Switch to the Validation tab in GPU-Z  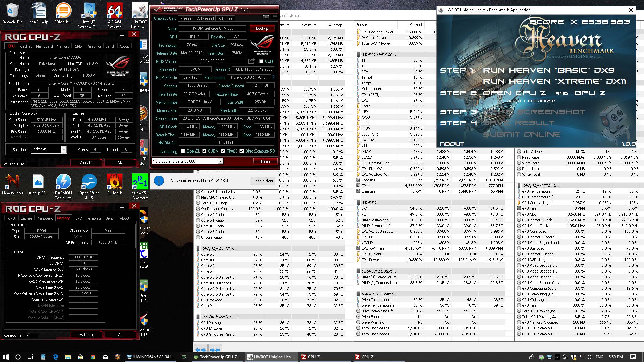(x=225, y=19)
